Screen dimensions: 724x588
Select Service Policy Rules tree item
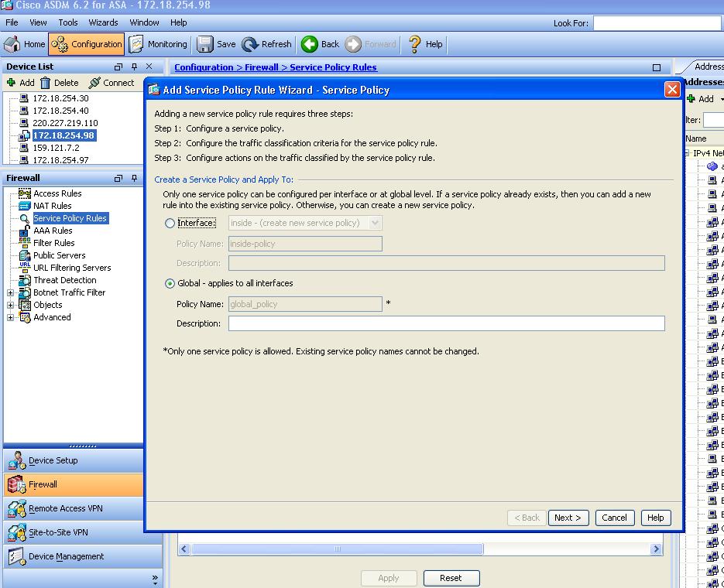[x=70, y=218]
